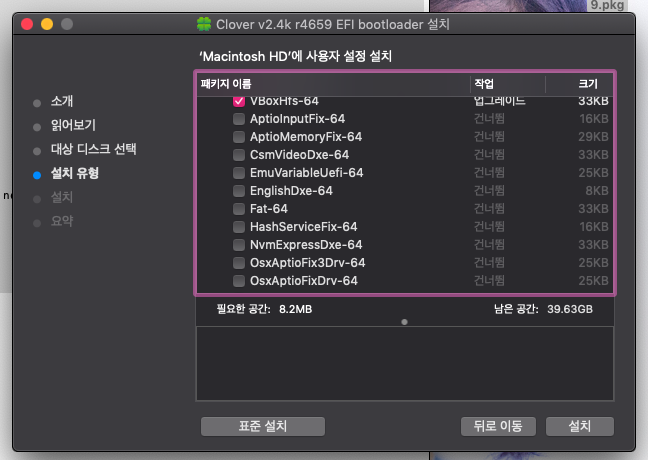Click the 표준 설치 button
This screenshot has height=460, width=648.
coord(263,426)
